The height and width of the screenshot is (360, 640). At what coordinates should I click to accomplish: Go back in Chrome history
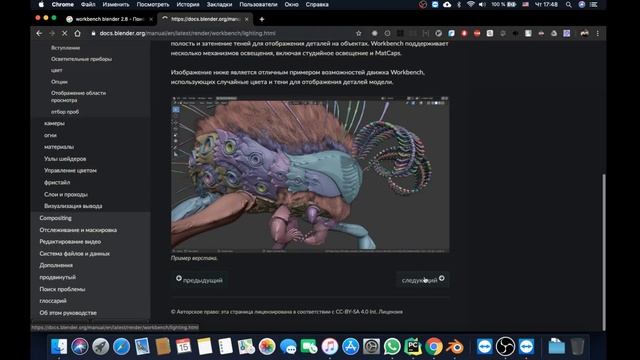pos(39,33)
